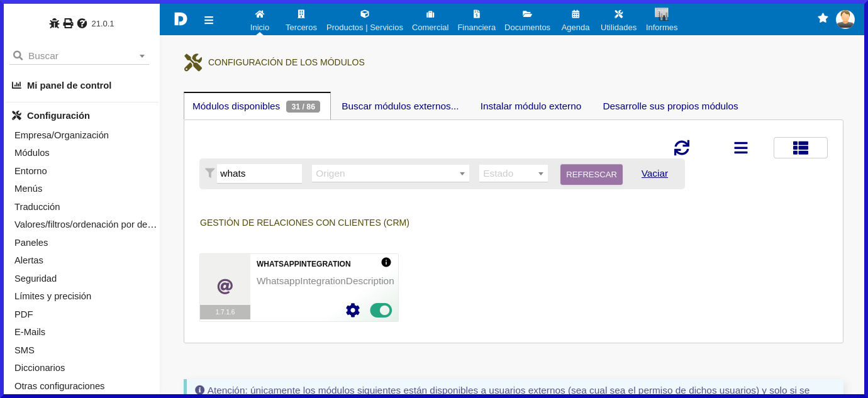Viewport: 868px width, 398px height.
Task: Open Mi panel de control
Action: 69,86
